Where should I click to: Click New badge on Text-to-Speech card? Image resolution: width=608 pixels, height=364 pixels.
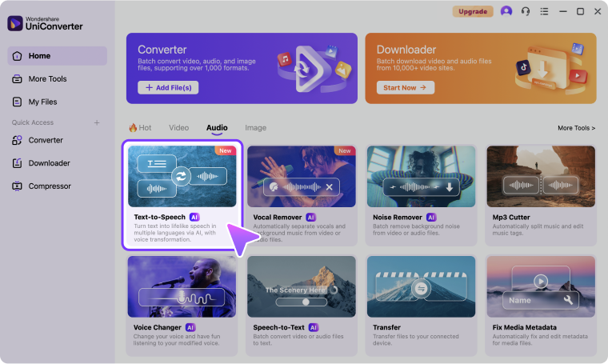point(226,150)
